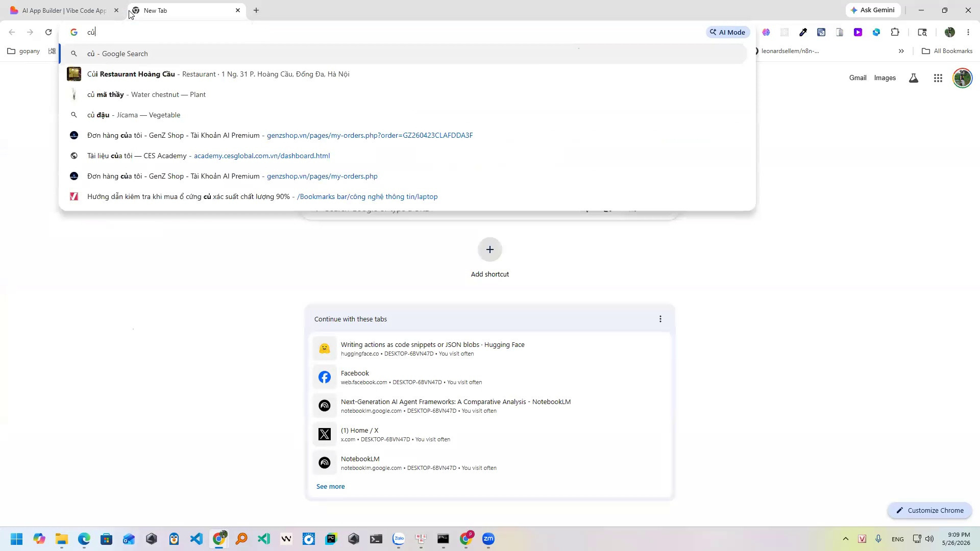Open options menu for Continue with these tabs

click(x=660, y=319)
